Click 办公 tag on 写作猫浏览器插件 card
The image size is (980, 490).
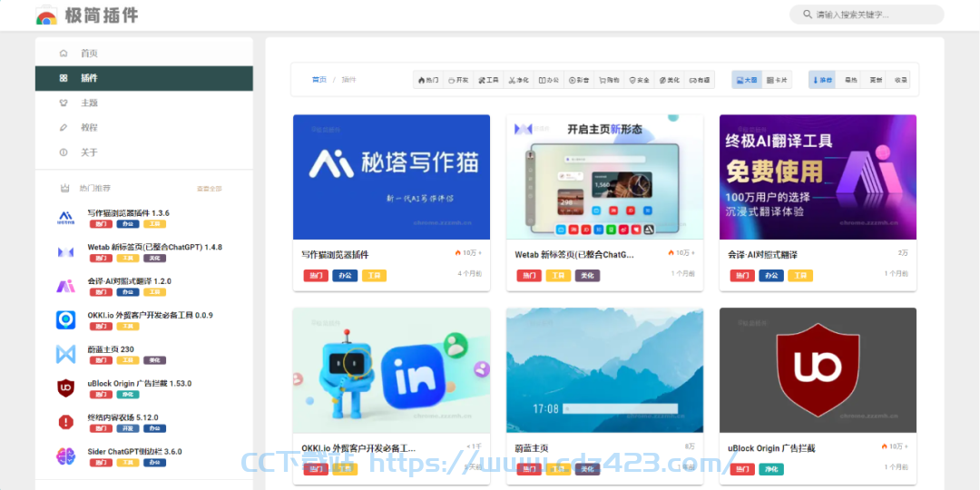(345, 276)
